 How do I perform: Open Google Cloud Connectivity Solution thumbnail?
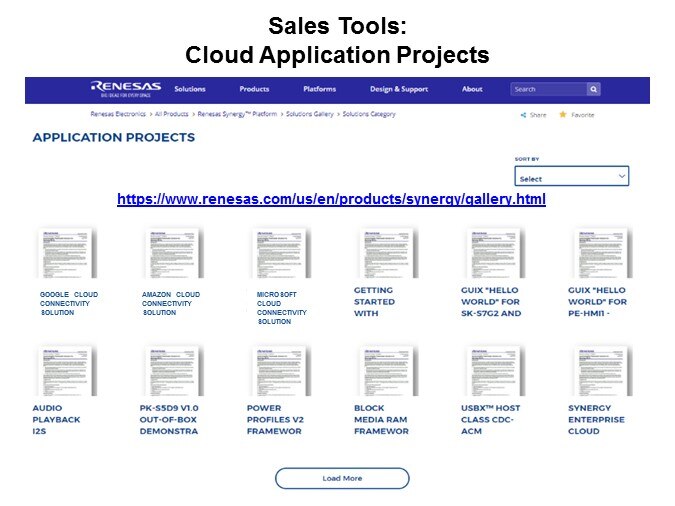[x=66, y=253]
